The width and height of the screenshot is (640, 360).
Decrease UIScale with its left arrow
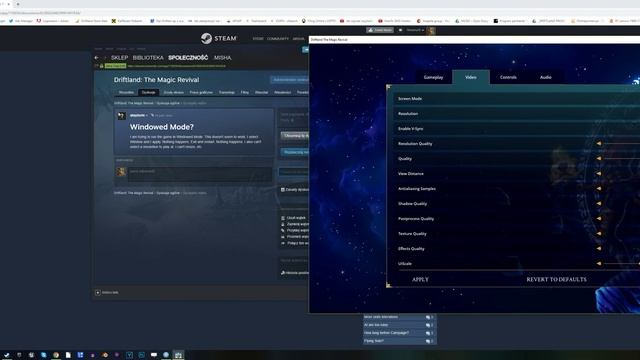[x=599, y=263]
